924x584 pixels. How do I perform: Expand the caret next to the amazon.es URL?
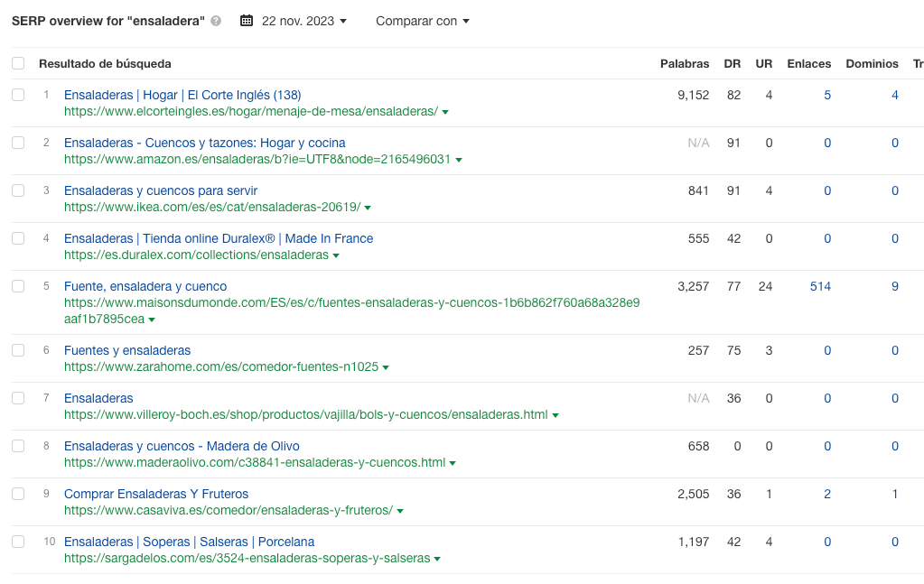click(x=458, y=159)
